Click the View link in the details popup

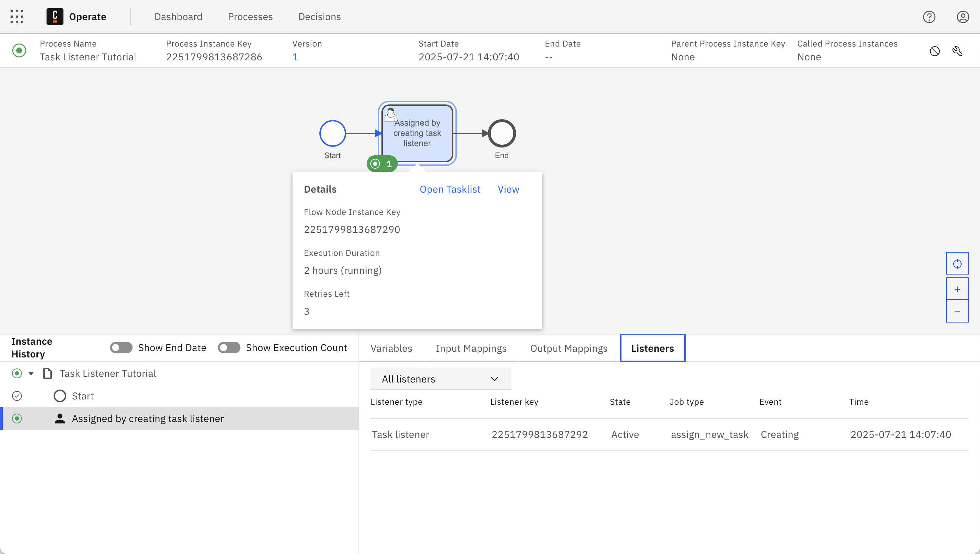pyautogui.click(x=508, y=189)
